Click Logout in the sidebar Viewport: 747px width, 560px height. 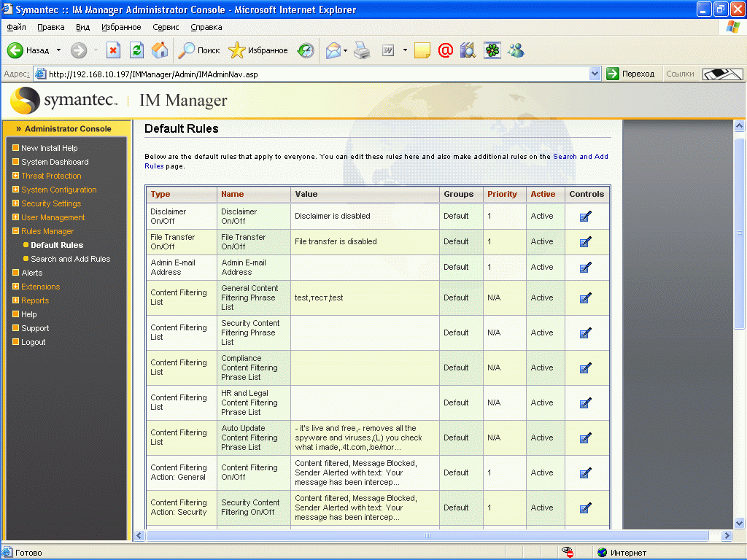point(33,342)
